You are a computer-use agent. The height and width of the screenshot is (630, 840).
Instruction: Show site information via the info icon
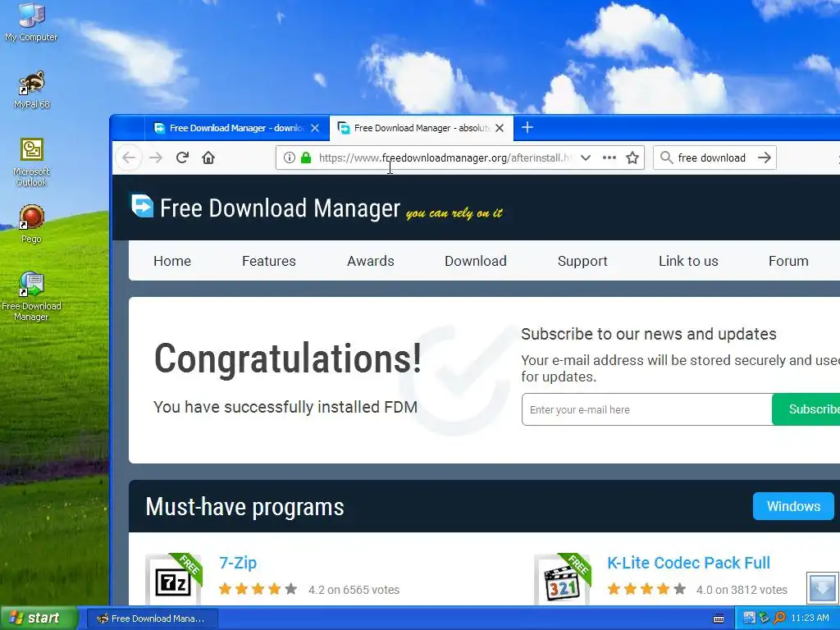290,157
